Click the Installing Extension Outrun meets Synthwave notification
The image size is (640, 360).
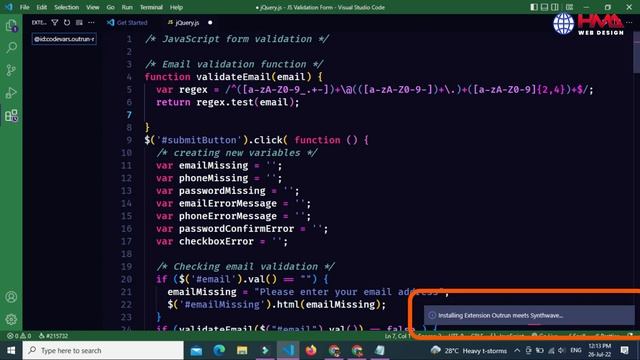pyautogui.click(x=529, y=315)
